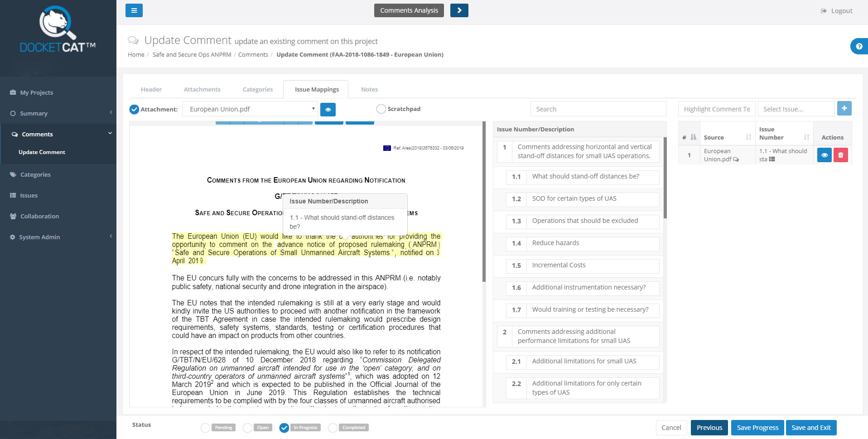Select issue 1.2 SOD for certain types
The image size is (868, 439).
[583, 199]
